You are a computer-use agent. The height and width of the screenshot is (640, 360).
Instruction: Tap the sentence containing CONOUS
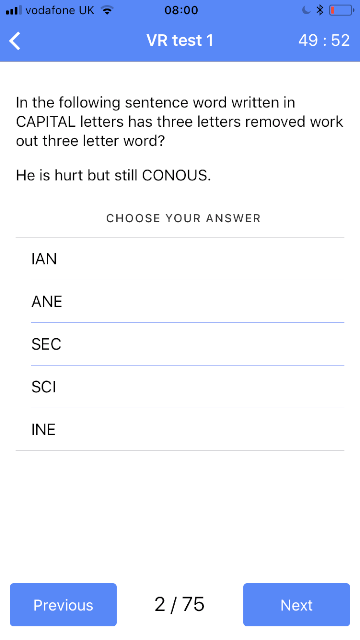[x=113, y=175]
